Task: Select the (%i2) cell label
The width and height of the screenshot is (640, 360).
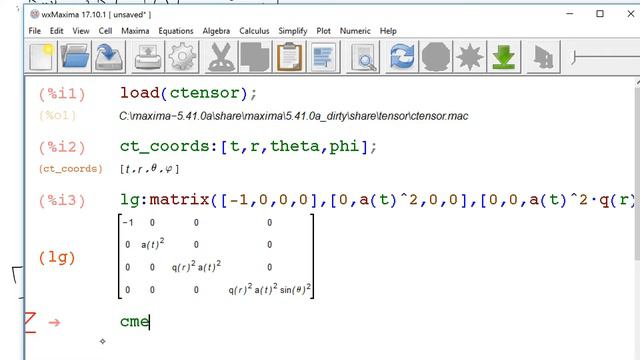Action: (62, 147)
